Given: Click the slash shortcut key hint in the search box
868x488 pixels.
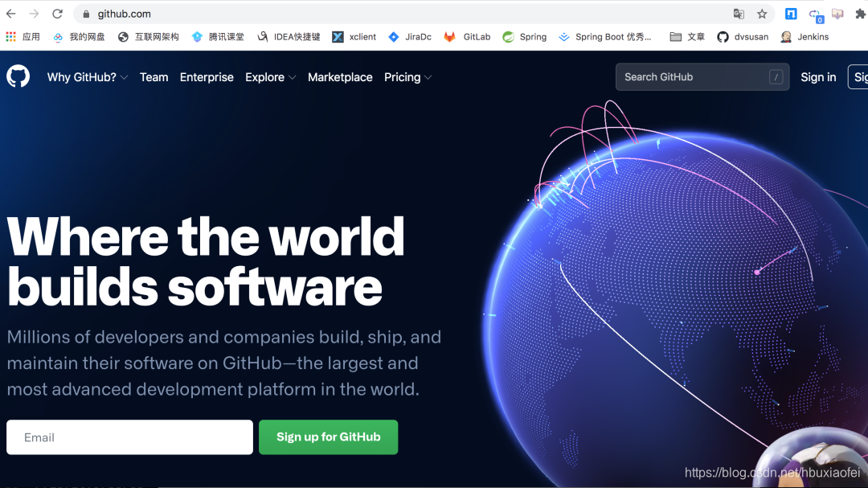Looking at the screenshot, I should coord(776,77).
